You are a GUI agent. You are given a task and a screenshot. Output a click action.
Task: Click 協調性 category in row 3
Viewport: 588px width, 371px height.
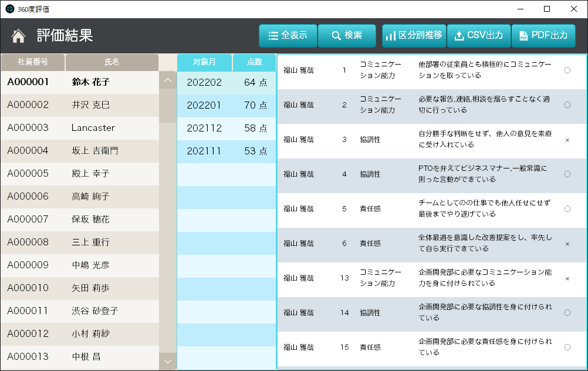coord(370,140)
